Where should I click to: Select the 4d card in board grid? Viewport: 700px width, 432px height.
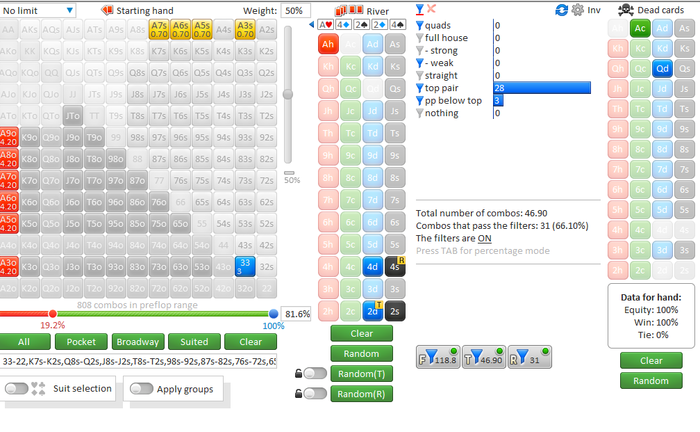(x=372, y=267)
